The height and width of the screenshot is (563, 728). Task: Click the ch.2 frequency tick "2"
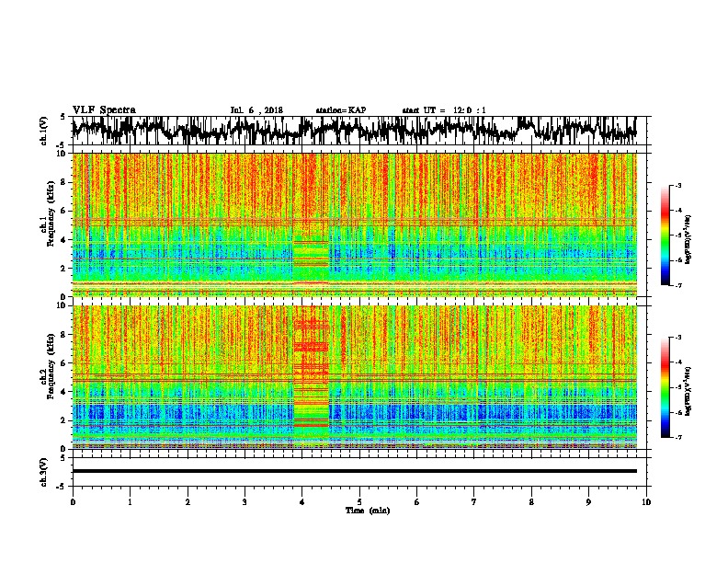[x=63, y=420]
